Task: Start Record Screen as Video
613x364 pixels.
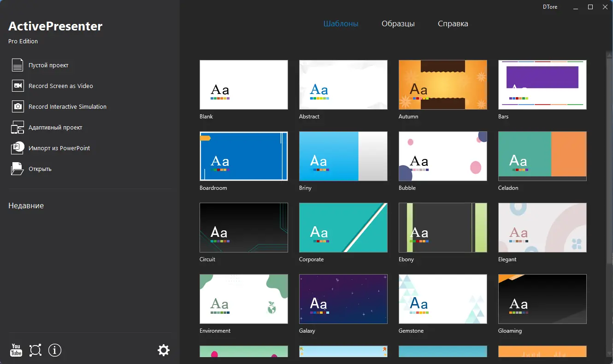Action: (61, 86)
